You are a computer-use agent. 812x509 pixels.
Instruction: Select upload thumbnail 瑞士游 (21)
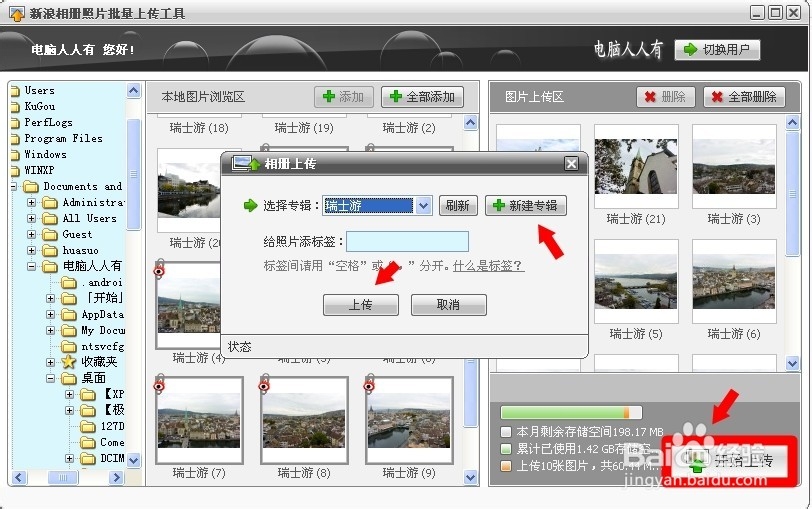[636, 166]
